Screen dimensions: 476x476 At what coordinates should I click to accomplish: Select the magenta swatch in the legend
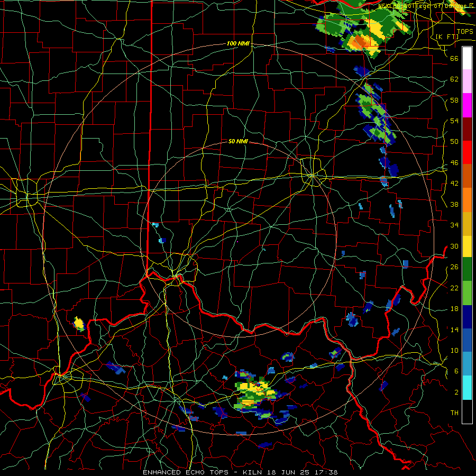point(467,105)
